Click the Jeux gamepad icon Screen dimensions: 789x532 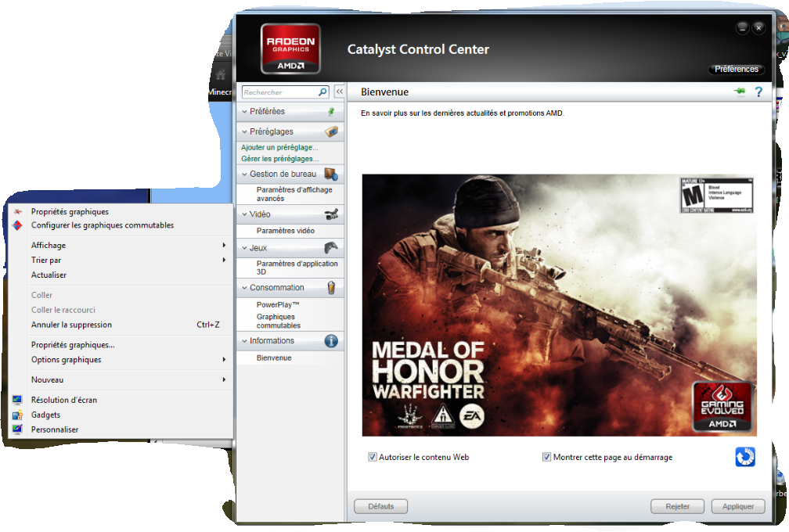click(331, 248)
